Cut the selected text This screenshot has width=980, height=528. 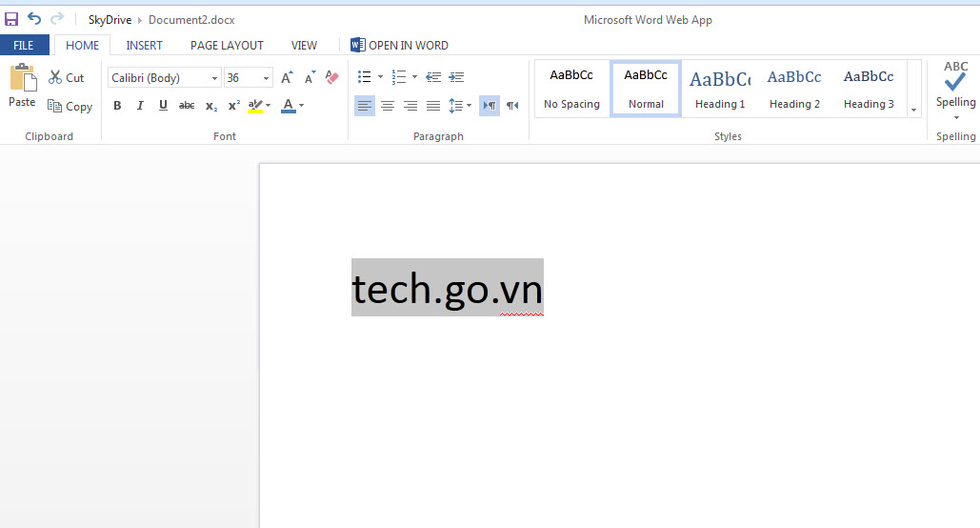pos(67,77)
